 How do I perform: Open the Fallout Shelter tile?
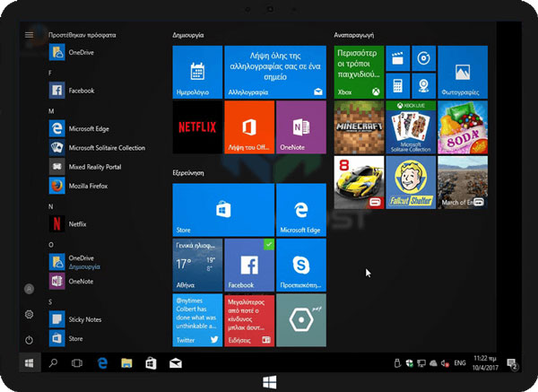(411, 182)
